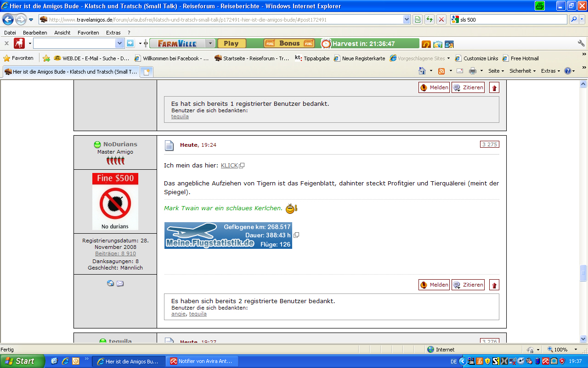The height and width of the screenshot is (368, 588).
Task: Click the red Stop loading icon
Action: tap(441, 19)
